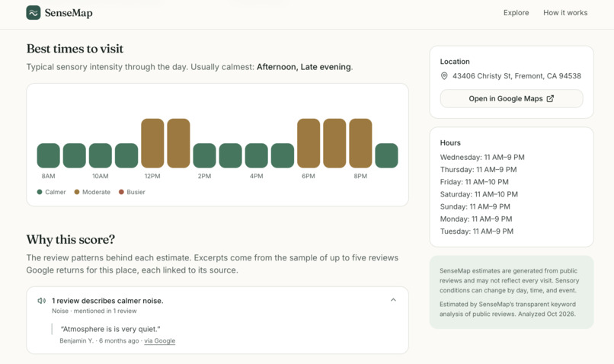Screen dimensions: 614x364
Task: Select the 8PM moderate bar
Action: (360, 143)
